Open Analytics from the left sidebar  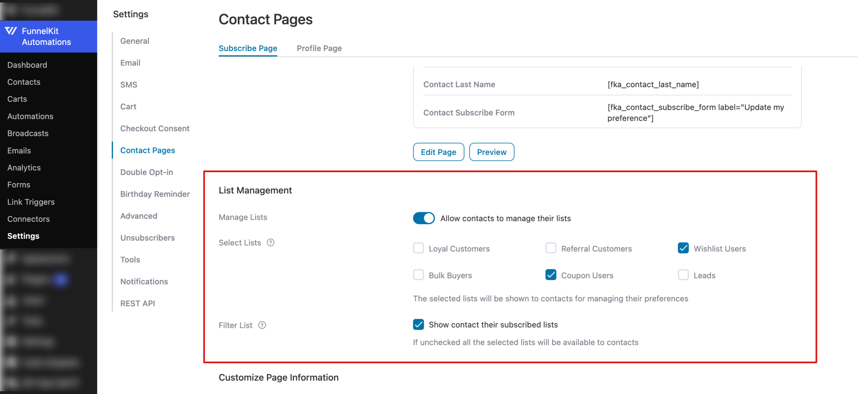(x=23, y=168)
